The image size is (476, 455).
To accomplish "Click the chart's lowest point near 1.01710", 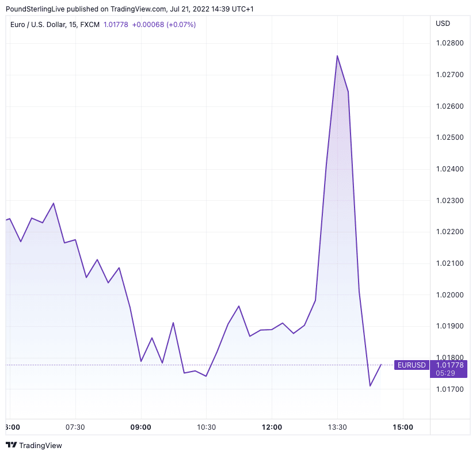I will coord(370,386).
